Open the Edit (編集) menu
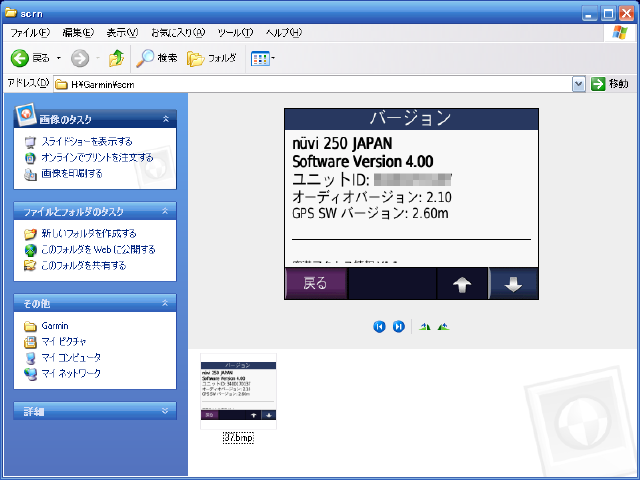Viewport: 640px width, 480px height. coord(78,33)
